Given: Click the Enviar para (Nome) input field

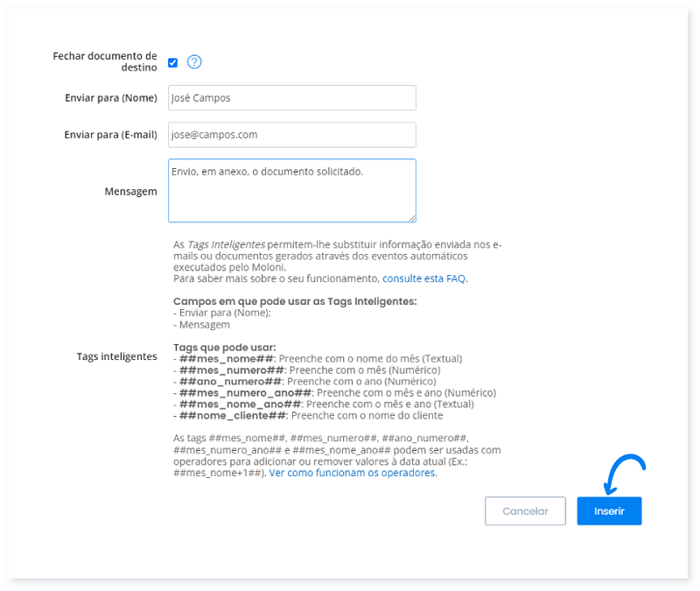Looking at the screenshot, I should point(291,98).
